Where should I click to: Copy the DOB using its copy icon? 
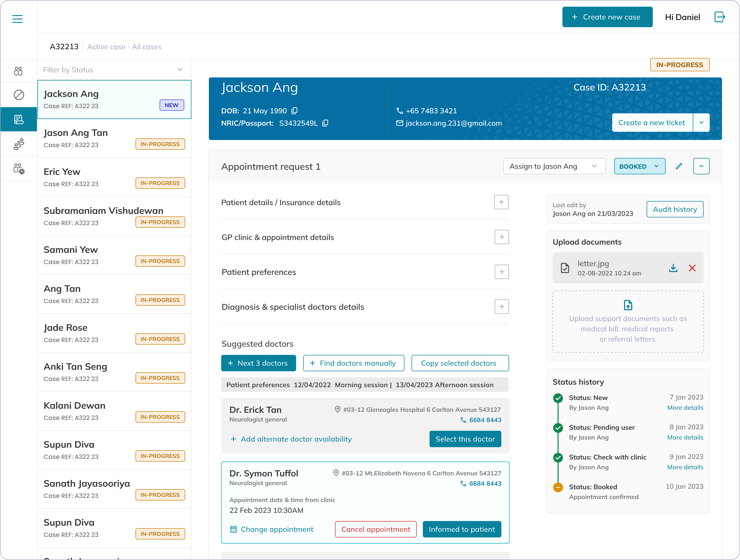[x=295, y=111]
